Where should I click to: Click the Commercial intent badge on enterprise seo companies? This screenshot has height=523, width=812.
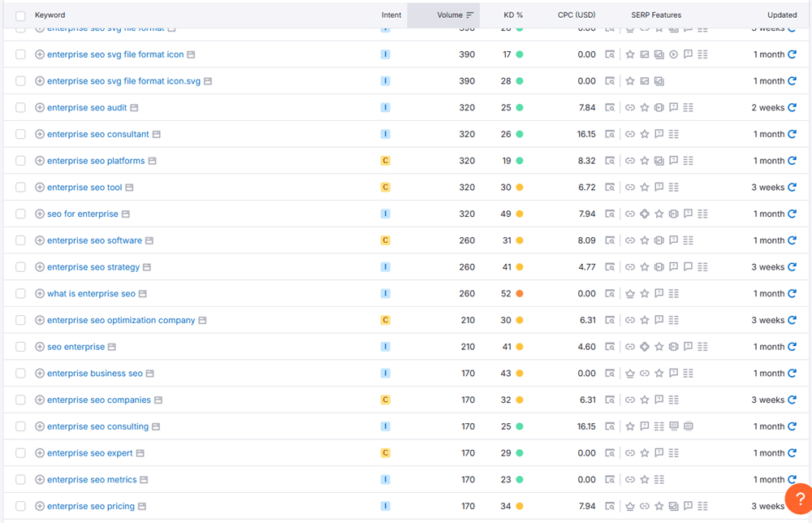click(386, 400)
